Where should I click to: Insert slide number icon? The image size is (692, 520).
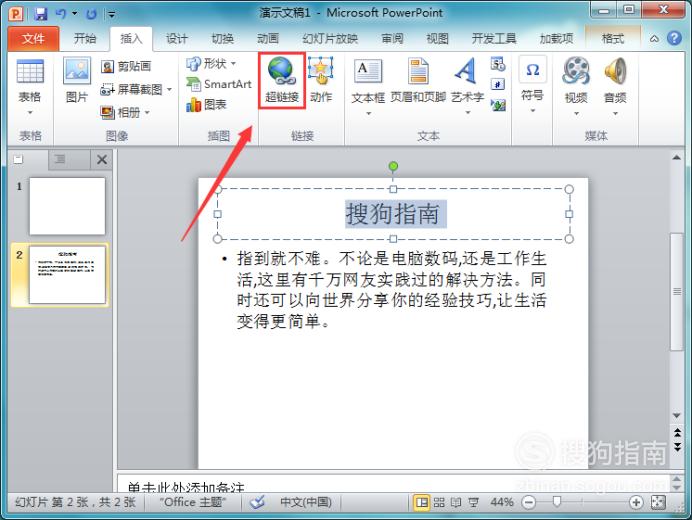click(498, 84)
